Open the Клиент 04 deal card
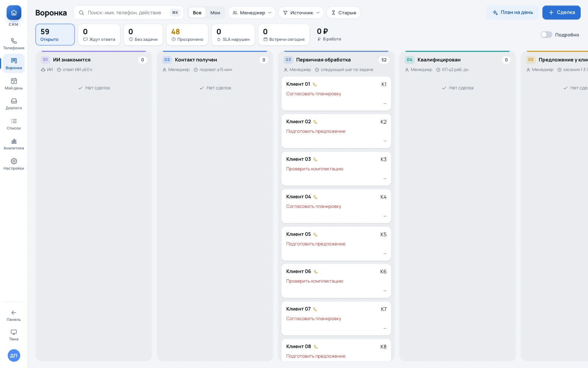 click(x=336, y=206)
